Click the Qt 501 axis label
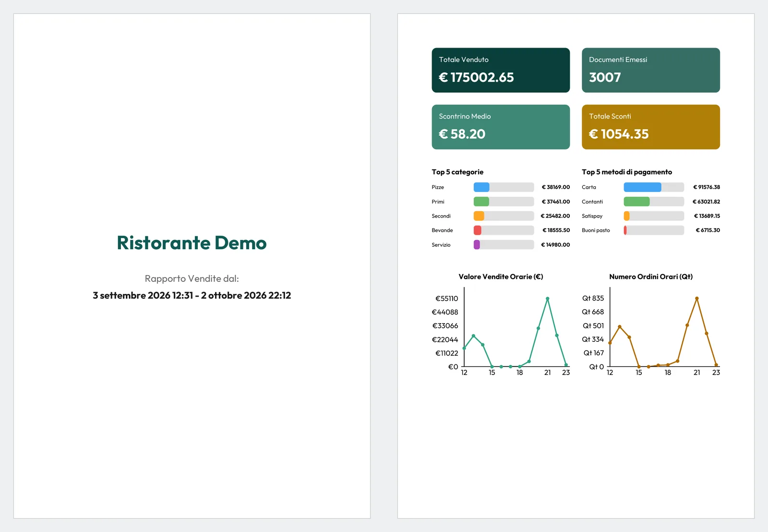The height and width of the screenshot is (532, 768). point(593,326)
